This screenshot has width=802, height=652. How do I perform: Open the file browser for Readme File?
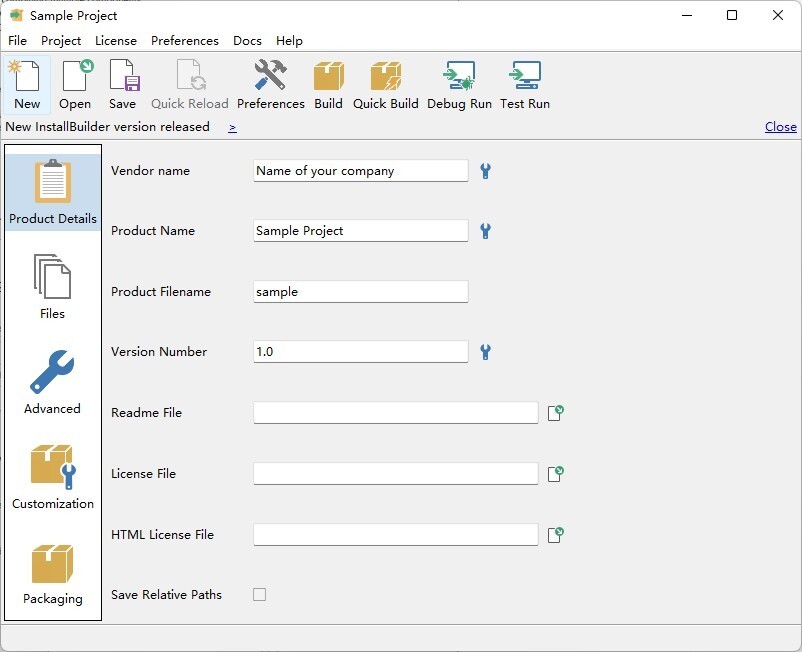555,412
